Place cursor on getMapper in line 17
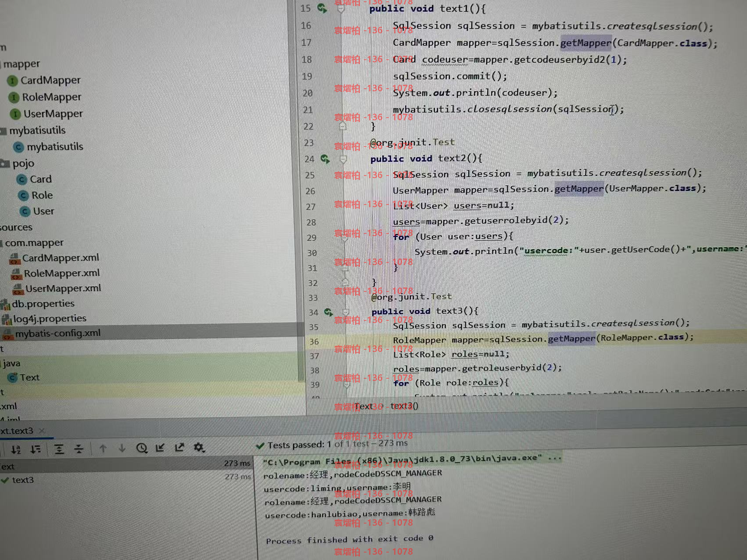747x560 pixels. point(585,43)
